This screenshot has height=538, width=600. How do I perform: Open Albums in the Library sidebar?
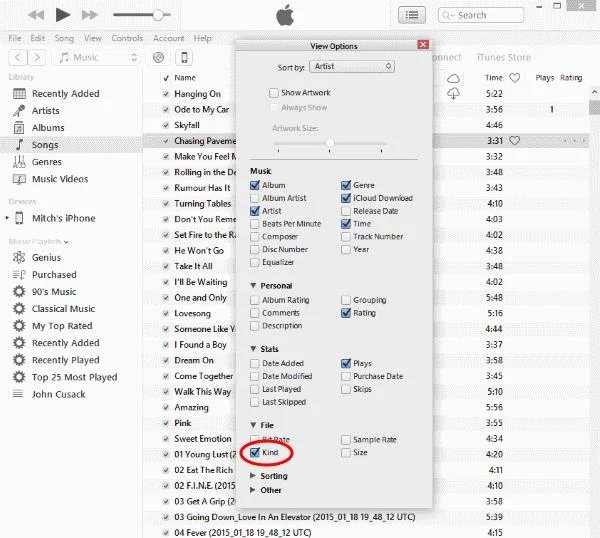tap(48, 128)
